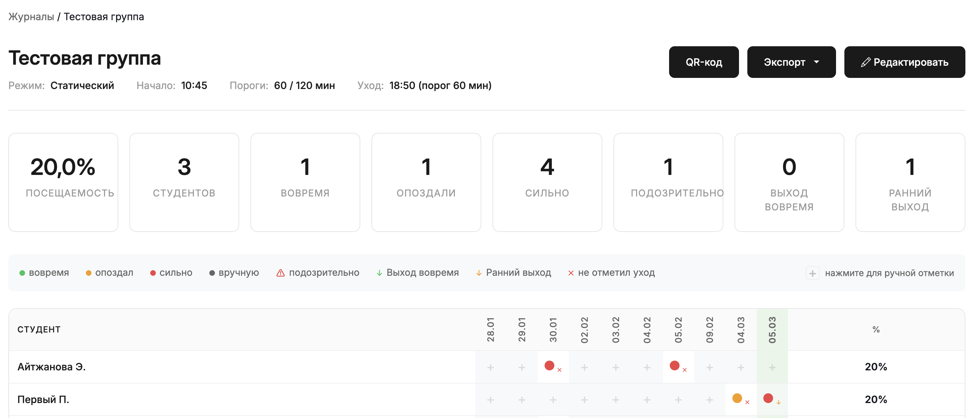980x418 pixels.
Task: Go to Журналы breadcrumb link
Action: pos(31,17)
